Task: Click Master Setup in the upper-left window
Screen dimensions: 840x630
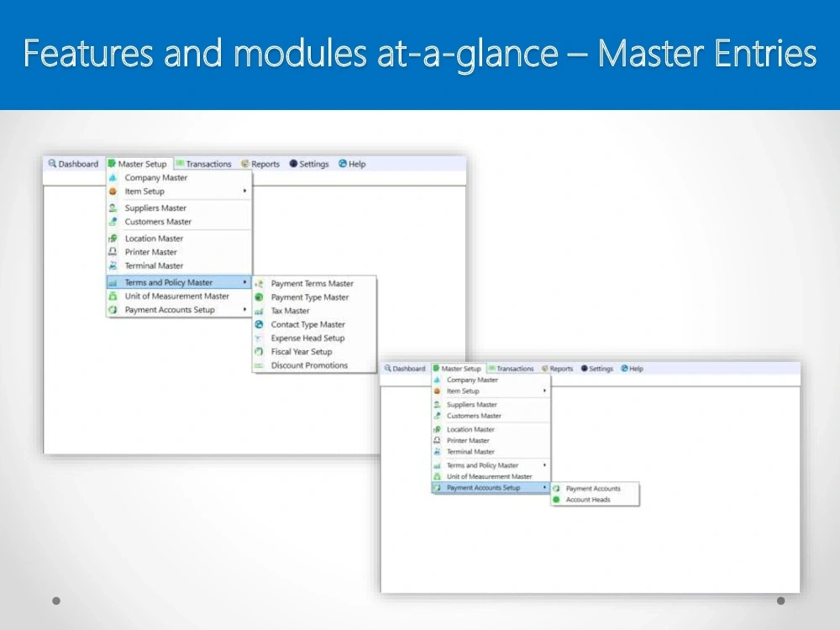Action: pos(137,164)
